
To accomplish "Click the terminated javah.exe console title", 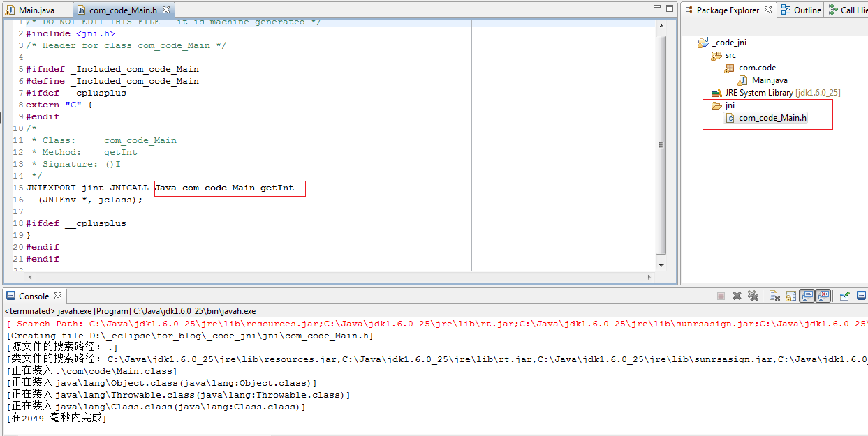I will click(131, 311).
